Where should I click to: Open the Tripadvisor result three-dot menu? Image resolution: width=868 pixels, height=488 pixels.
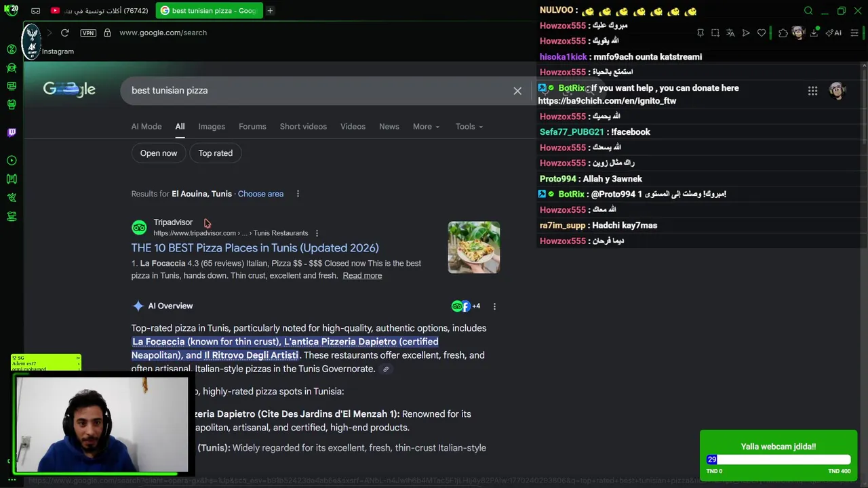pos(317,233)
